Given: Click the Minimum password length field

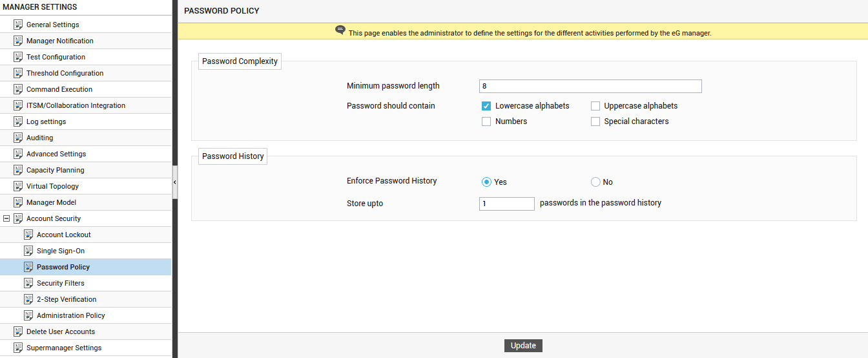Looking at the screenshot, I should pos(590,87).
